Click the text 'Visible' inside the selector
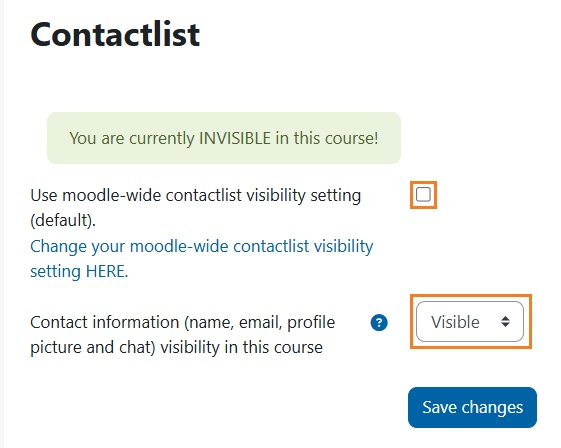The image size is (561, 448). (x=455, y=322)
